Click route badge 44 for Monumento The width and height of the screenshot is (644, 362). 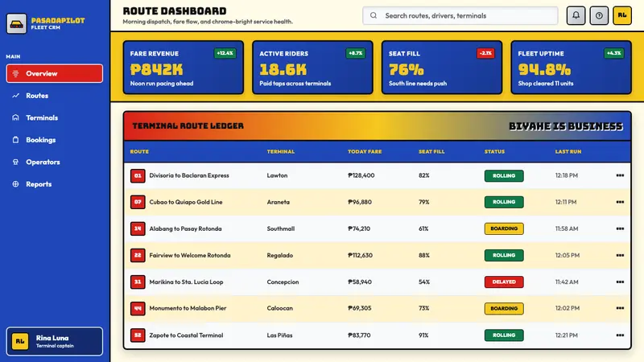[x=138, y=308]
